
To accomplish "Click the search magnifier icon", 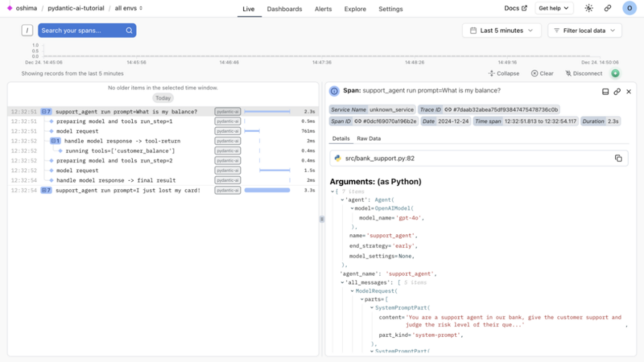I will point(129,31).
